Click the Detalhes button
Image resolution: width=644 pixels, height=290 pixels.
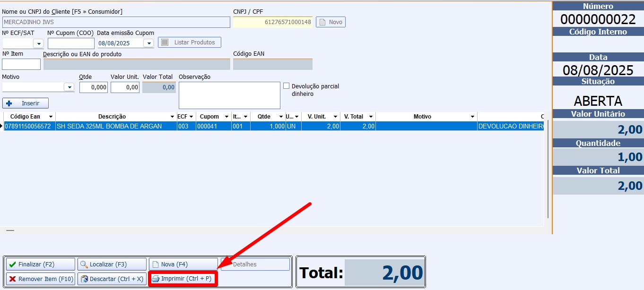coord(255,264)
